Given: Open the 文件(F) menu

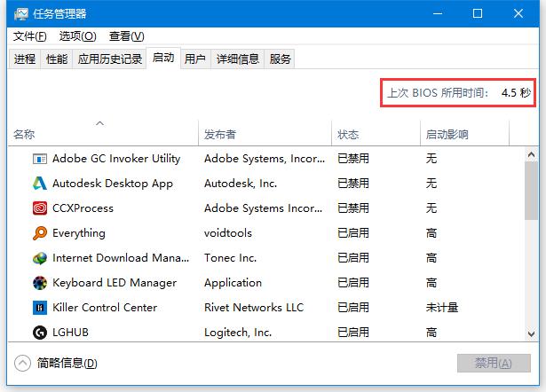Looking at the screenshot, I should click(30, 36).
